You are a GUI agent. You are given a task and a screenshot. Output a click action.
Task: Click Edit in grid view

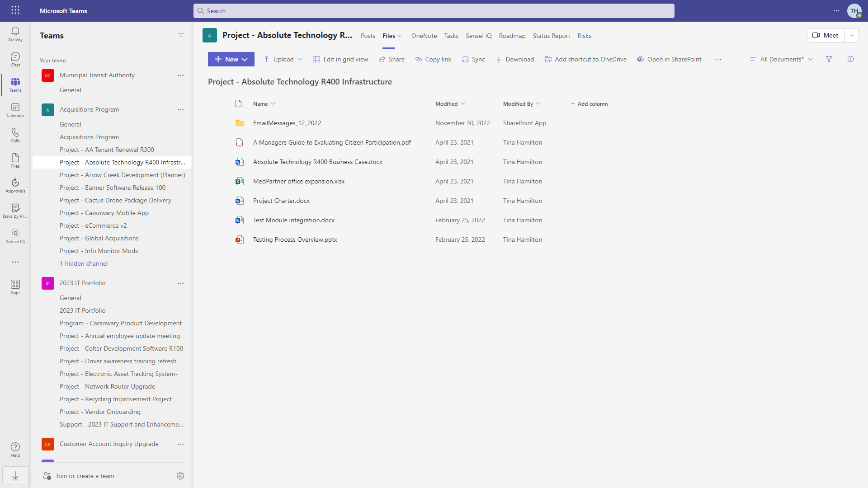point(341,59)
